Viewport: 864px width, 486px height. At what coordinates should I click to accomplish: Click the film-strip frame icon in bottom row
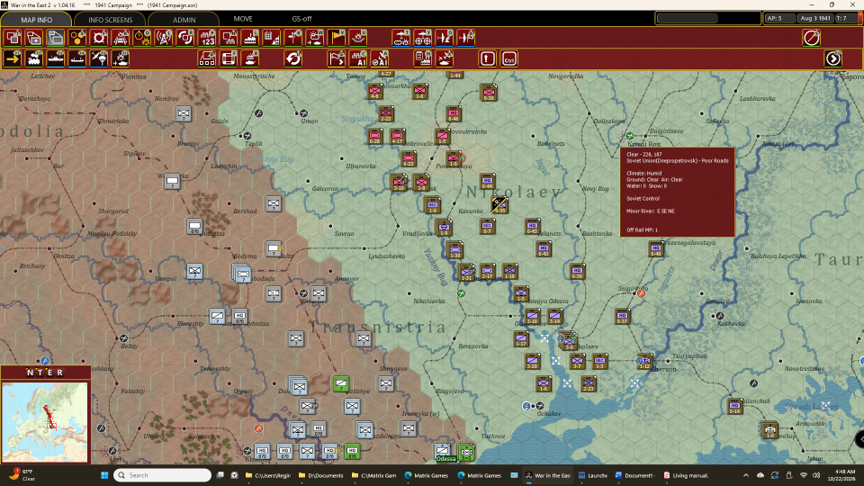point(229,58)
